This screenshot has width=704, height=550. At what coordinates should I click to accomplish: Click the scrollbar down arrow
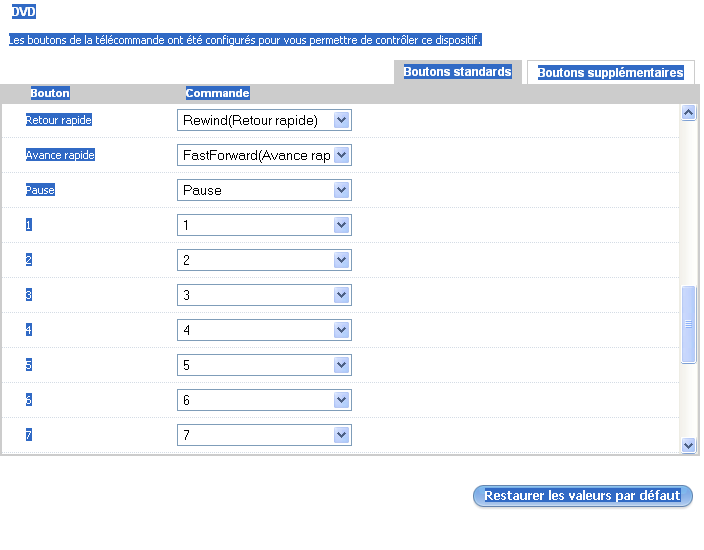click(688, 445)
